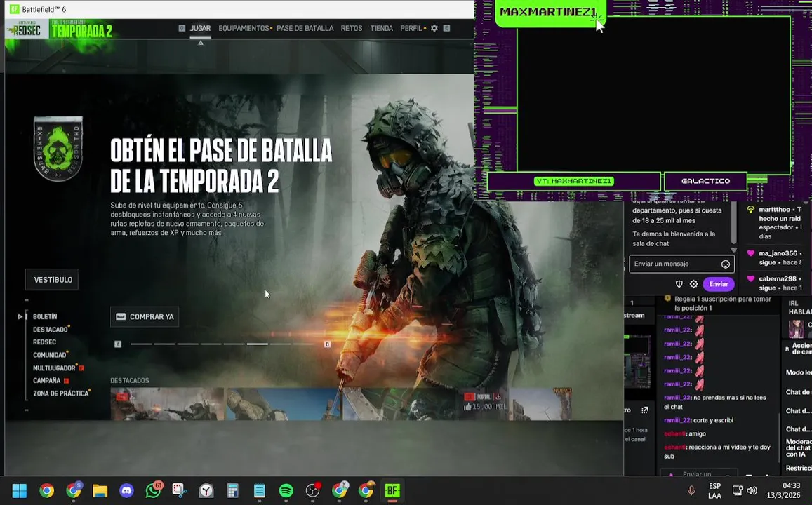Open PERFIL tab

click(411, 28)
